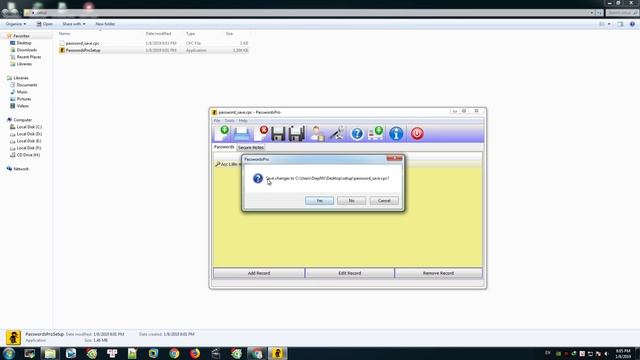Click the blue question mark help toolbar icon
Image resolution: width=640 pixels, height=360 pixels.
point(357,134)
